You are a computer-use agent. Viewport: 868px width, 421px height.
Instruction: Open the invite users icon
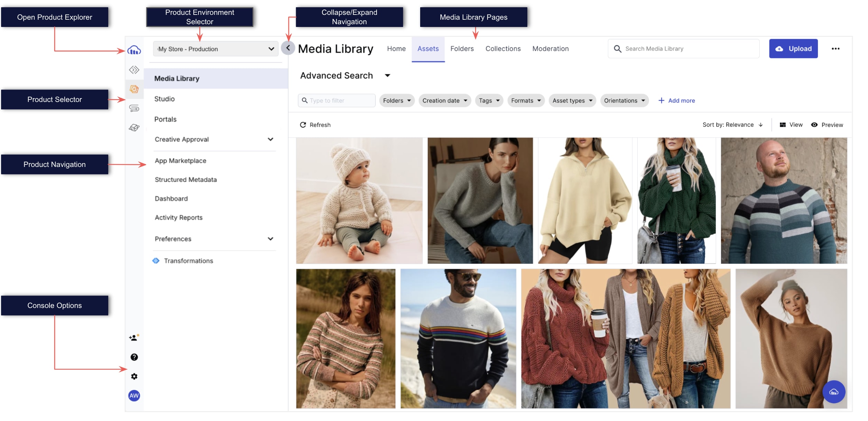134,337
